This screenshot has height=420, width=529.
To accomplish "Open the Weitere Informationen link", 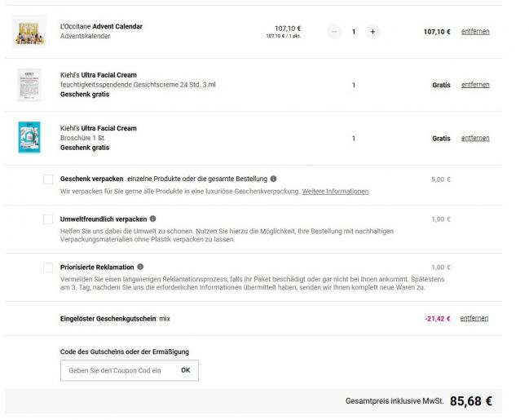I will 335,191.
